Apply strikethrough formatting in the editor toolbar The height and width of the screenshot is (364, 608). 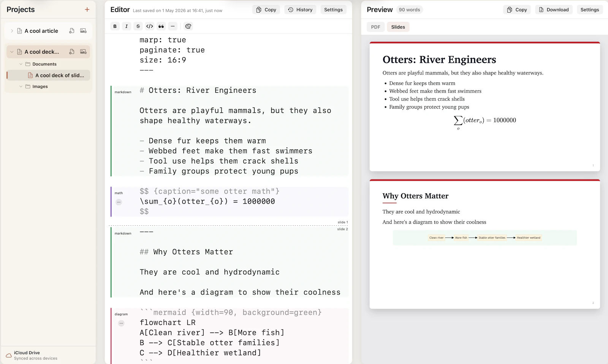(138, 26)
